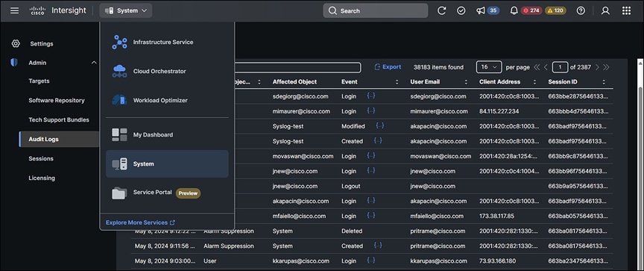Screen dimensions: 644x271
Task: Click the Logout event cell for jnew@cisco.com
Action: [351, 186]
